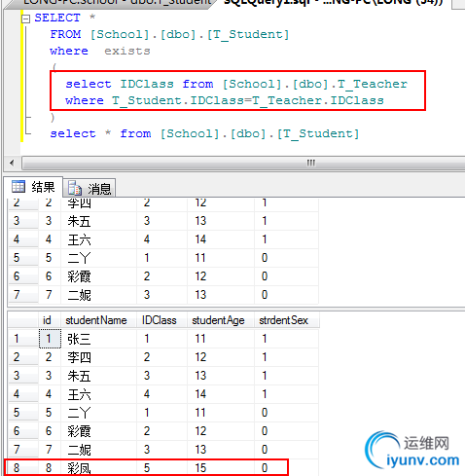
Task: Collapse the SELECT query outline block
Action: 25,19
